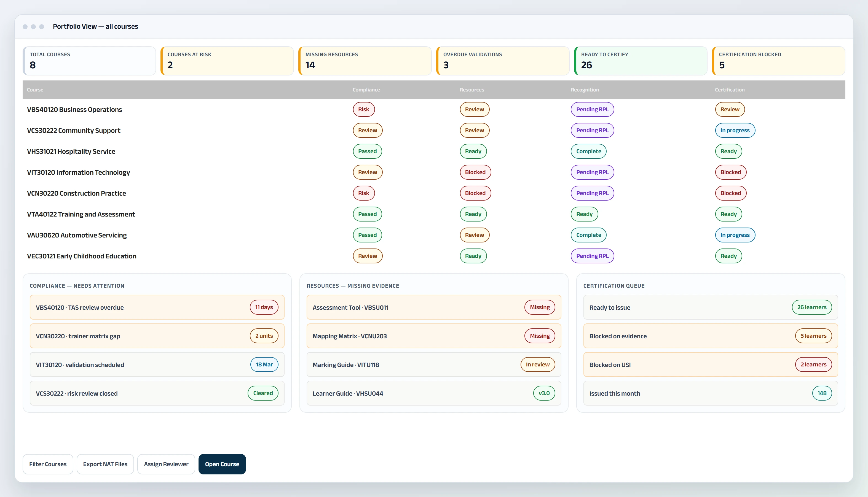Viewport: 868px width, 497px height.
Task: Open Assessment Tool VBSU011 missing item
Action: point(434,307)
